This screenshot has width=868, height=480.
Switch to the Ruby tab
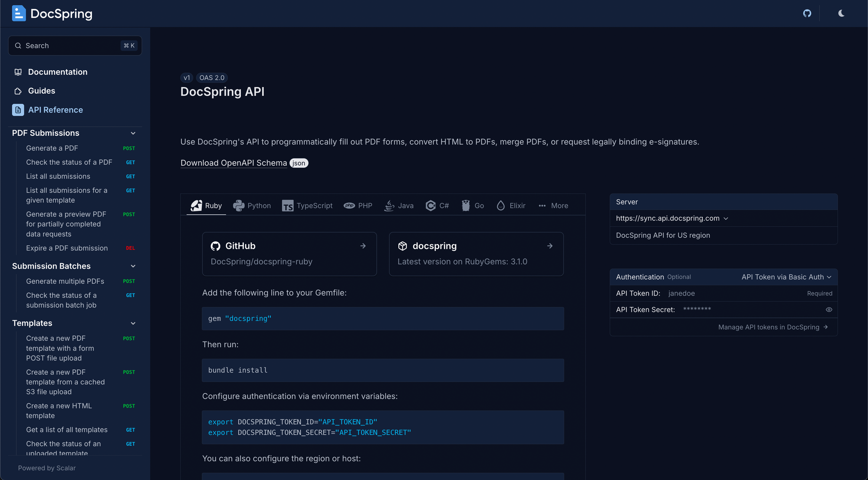207,206
